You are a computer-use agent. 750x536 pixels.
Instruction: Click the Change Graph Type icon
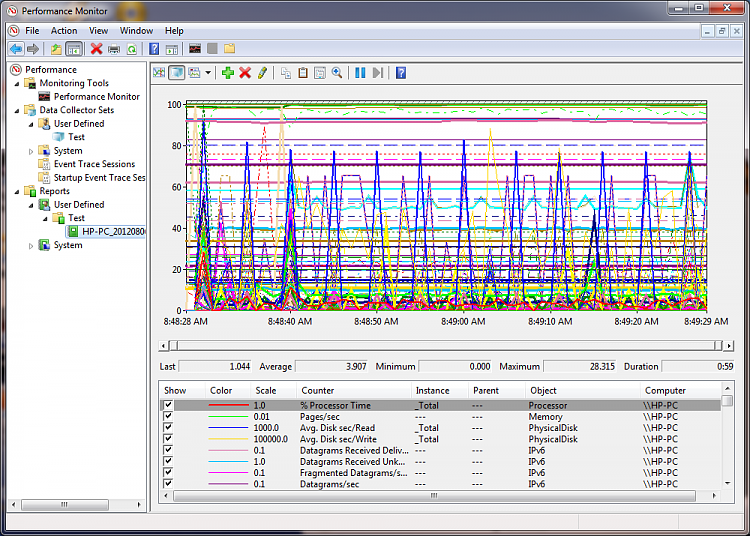(194, 73)
